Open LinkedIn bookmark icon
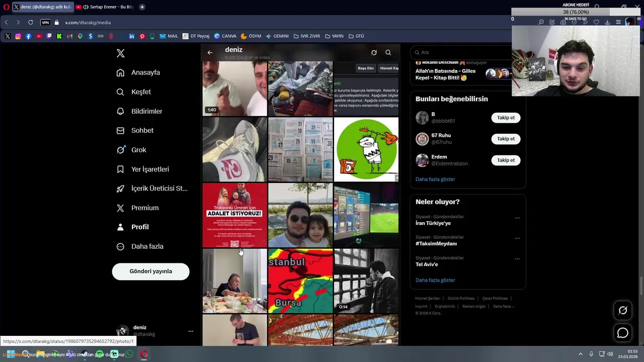 point(132,36)
